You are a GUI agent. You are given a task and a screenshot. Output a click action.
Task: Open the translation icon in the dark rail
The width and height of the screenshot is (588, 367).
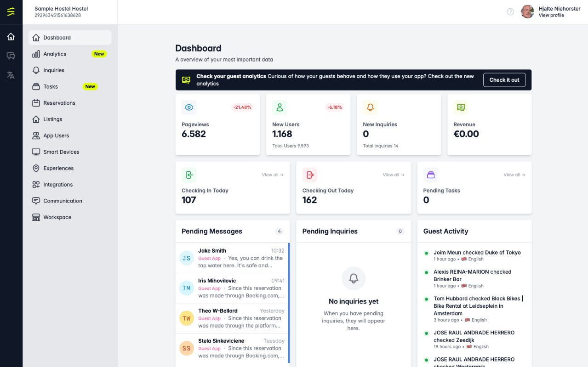pos(11,75)
